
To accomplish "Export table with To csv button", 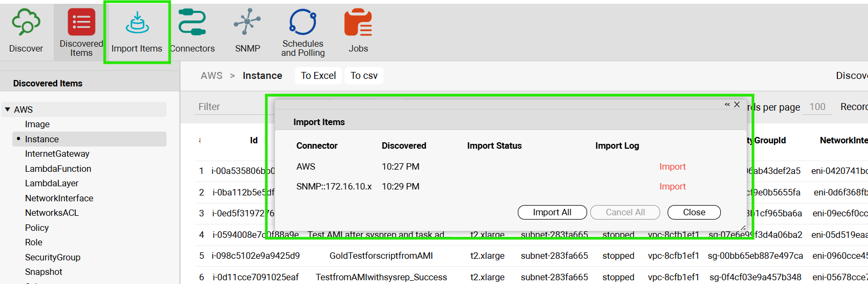I will (x=364, y=76).
